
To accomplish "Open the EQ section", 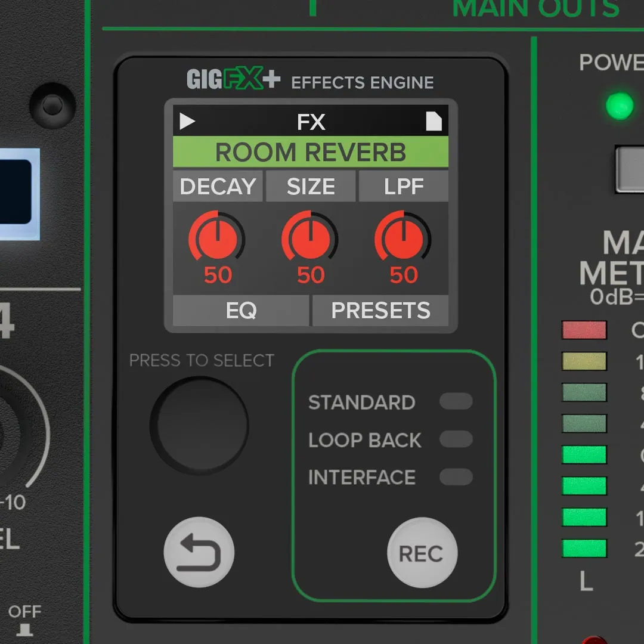I will (241, 311).
